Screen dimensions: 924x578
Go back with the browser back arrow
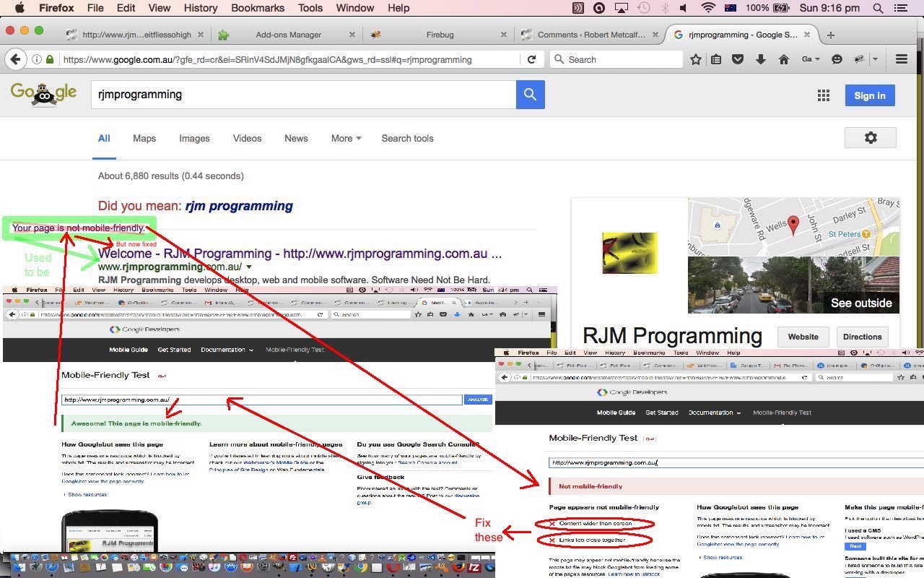click(16, 59)
